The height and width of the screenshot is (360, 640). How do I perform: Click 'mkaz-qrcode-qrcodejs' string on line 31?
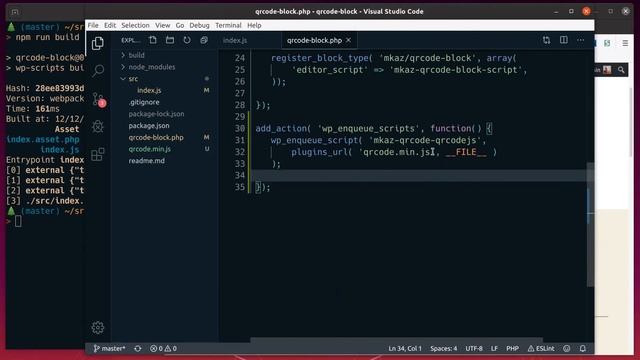[424, 140]
